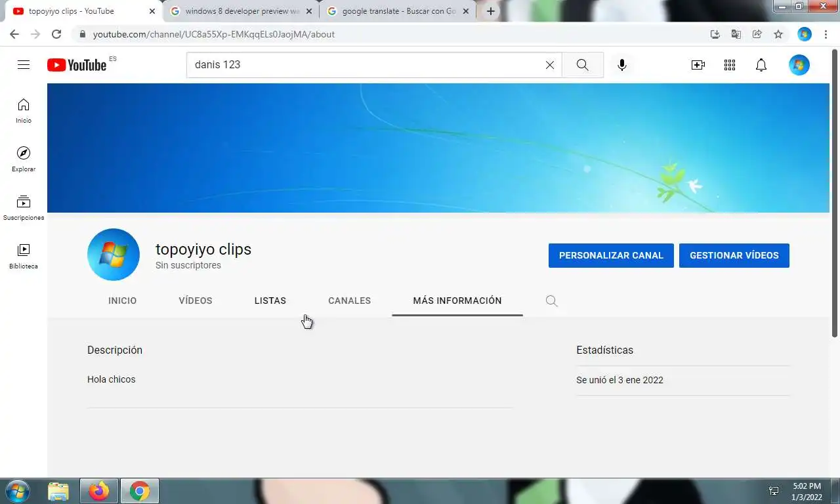Viewport: 840px width, 504px height.
Task: Close the topoyiyo clips - YouTube tab
Action: 152,11
